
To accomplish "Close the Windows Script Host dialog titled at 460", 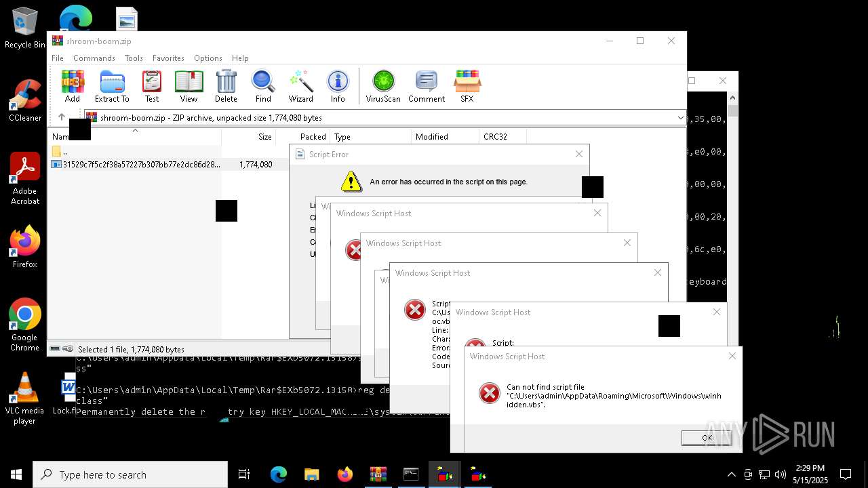I will [x=717, y=312].
